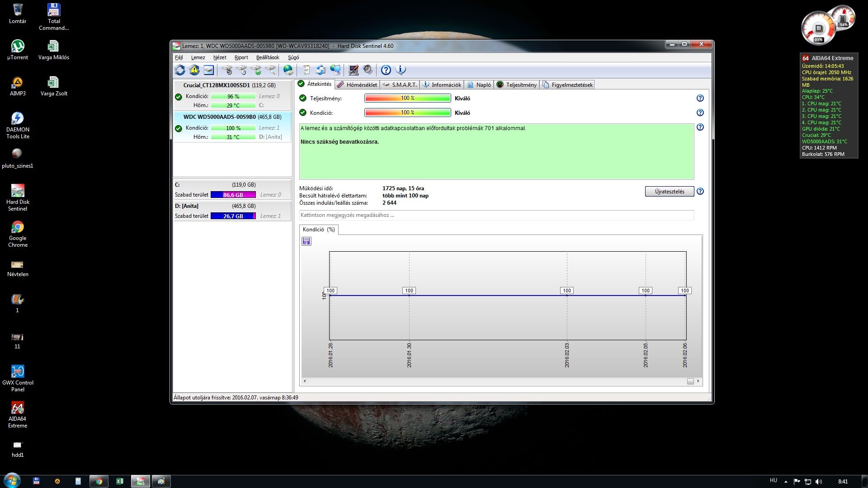The image size is (868, 488).
Task: Click the report document toolbar icon
Action: click(306, 70)
